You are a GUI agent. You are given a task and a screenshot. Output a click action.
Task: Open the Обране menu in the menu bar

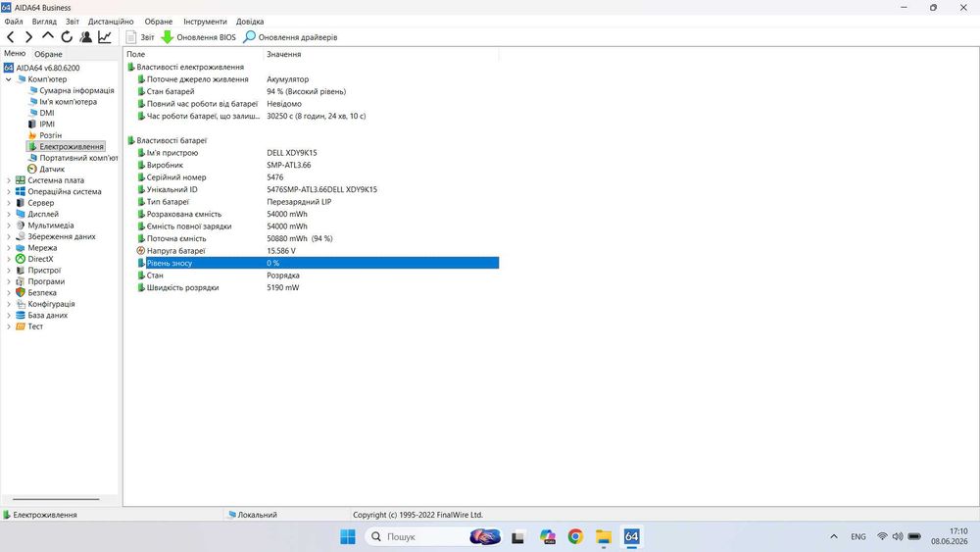[x=158, y=22]
